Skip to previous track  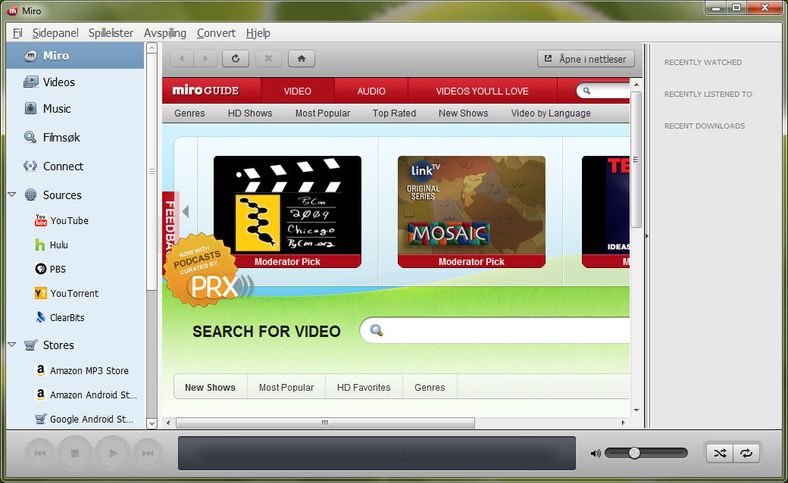click(40, 453)
